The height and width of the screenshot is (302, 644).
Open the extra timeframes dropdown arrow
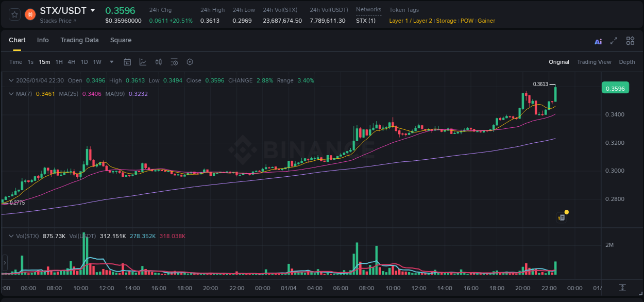click(x=111, y=62)
